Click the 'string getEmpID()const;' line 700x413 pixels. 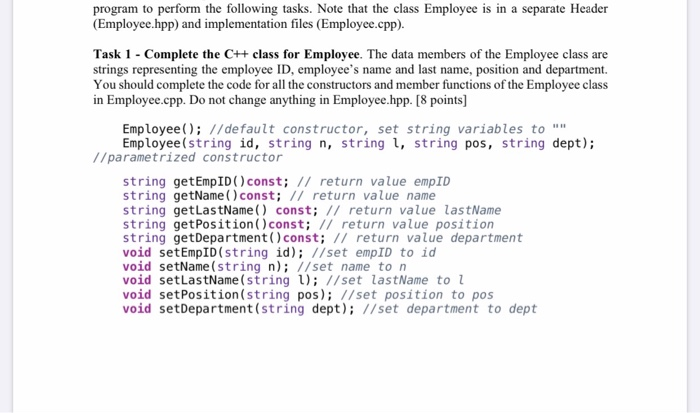[x=206, y=182]
